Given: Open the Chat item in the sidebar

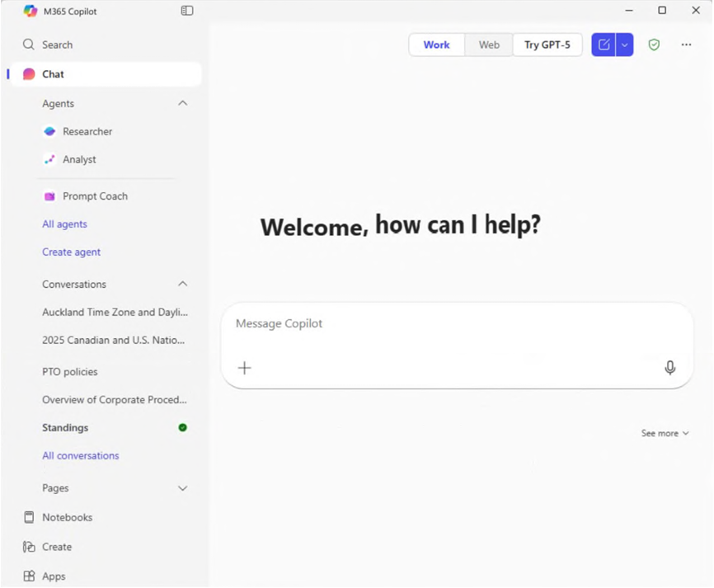Looking at the screenshot, I should coord(106,73).
